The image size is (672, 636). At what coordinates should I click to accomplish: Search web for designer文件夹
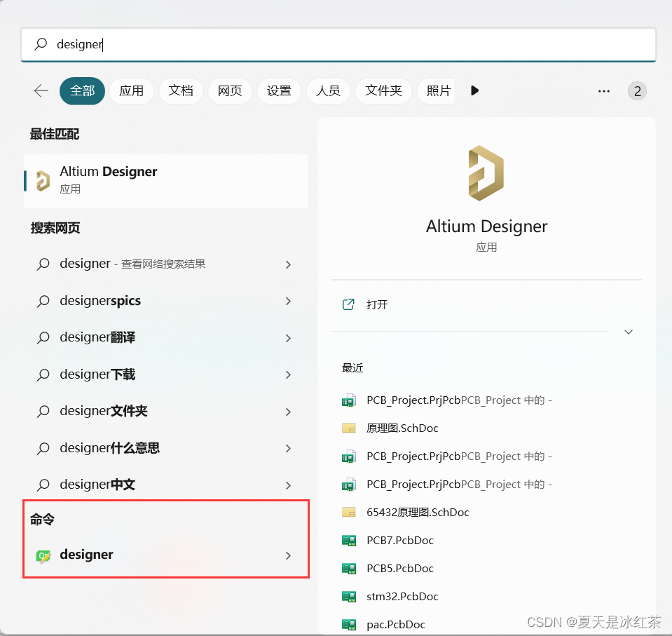166,412
